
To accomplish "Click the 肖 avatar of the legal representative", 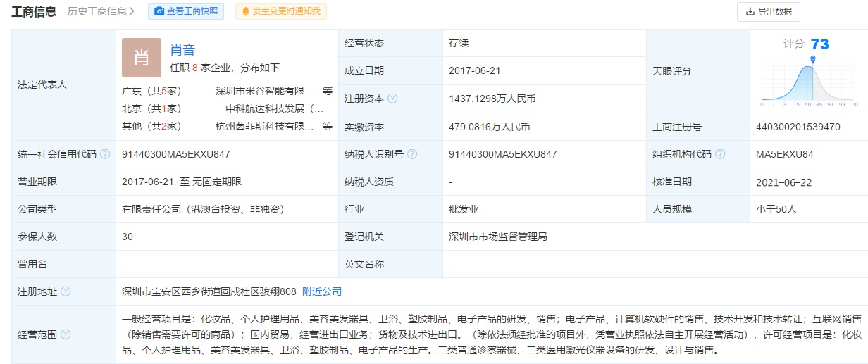I will point(142,58).
